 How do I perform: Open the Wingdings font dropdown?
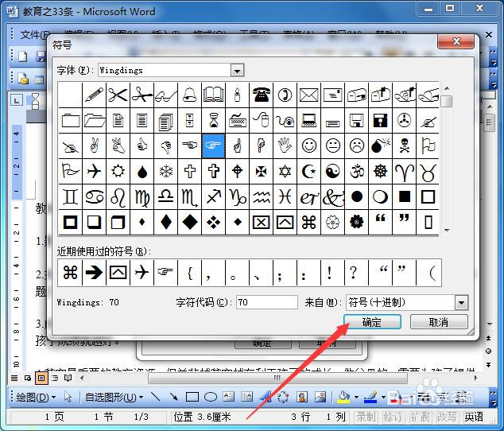click(237, 70)
